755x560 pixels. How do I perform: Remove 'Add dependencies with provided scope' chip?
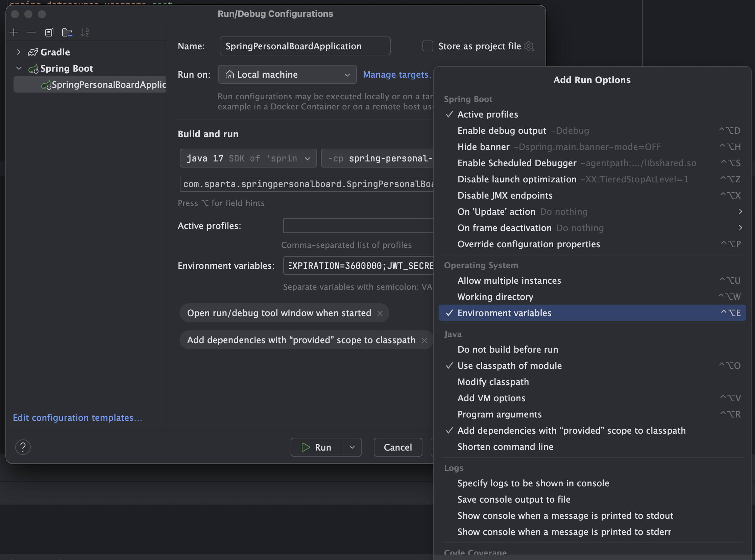click(424, 340)
